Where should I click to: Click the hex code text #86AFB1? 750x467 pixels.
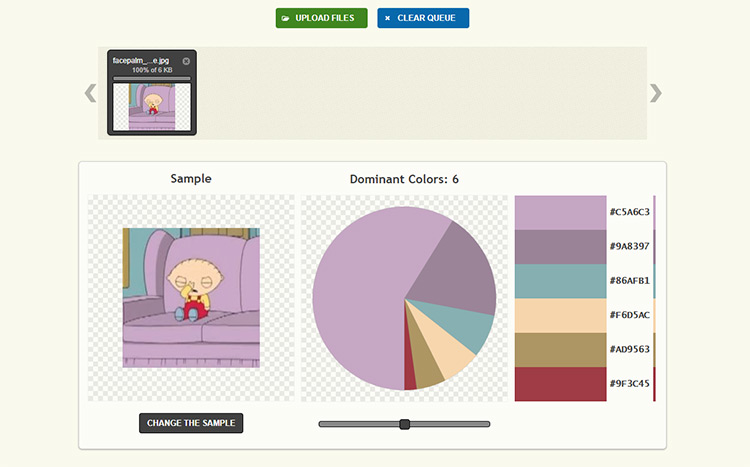[x=629, y=280]
